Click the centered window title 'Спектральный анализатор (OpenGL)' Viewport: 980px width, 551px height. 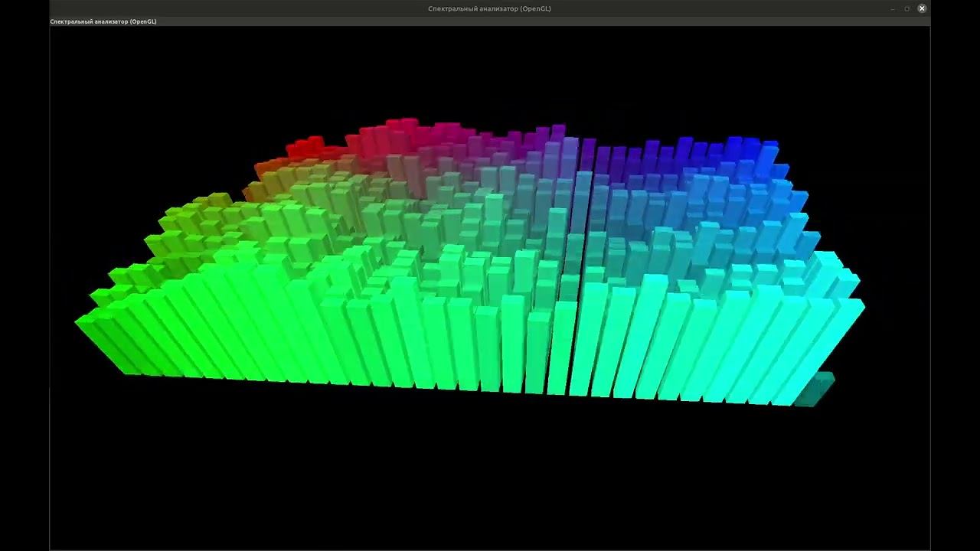tap(489, 8)
